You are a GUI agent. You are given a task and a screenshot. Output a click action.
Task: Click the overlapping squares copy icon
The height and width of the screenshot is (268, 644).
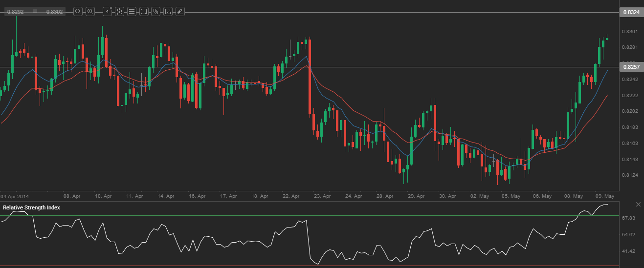(155, 12)
